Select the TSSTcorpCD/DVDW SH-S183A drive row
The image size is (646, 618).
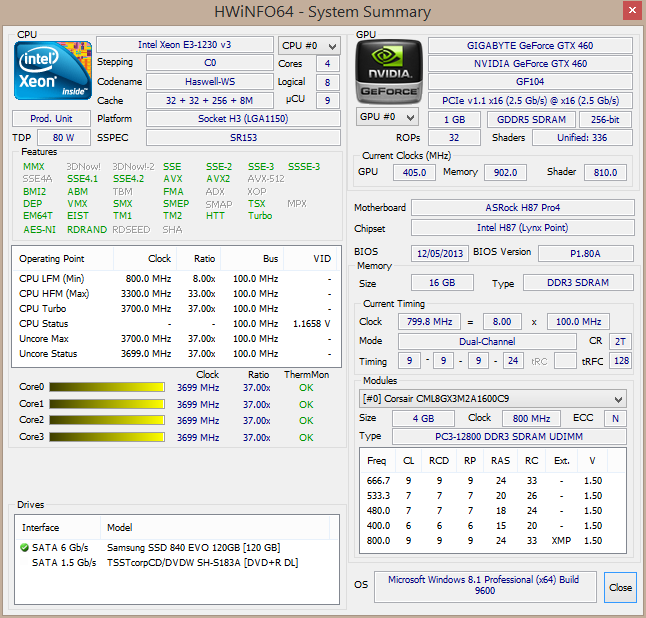click(x=176, y=563)
